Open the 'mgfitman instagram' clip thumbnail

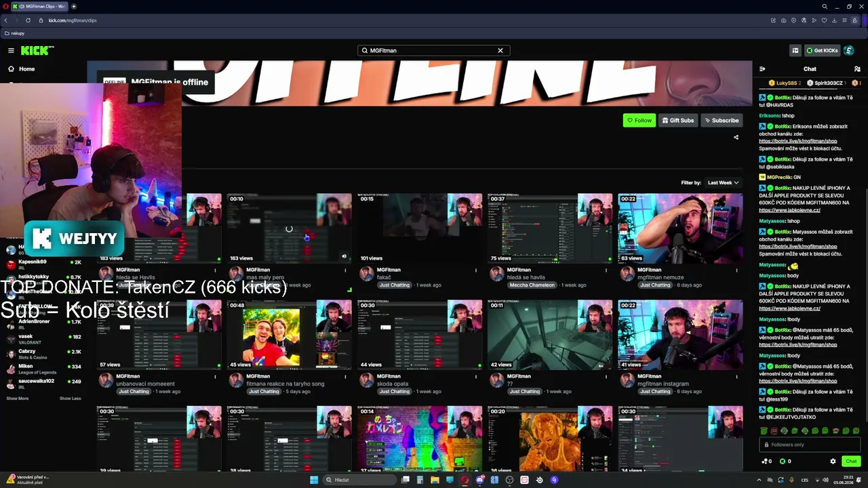[x=680, y=335]
